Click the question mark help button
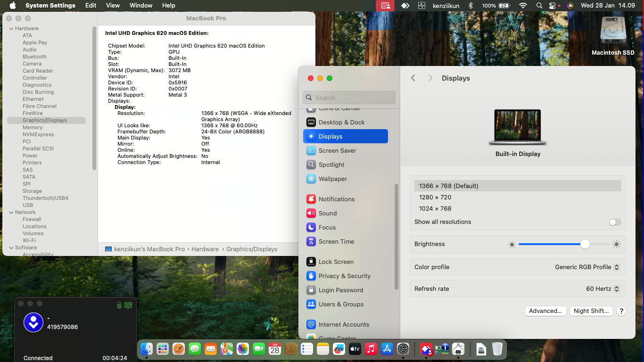Image resolution: width=644 pixels, height=362 pixels. [621, 311]
